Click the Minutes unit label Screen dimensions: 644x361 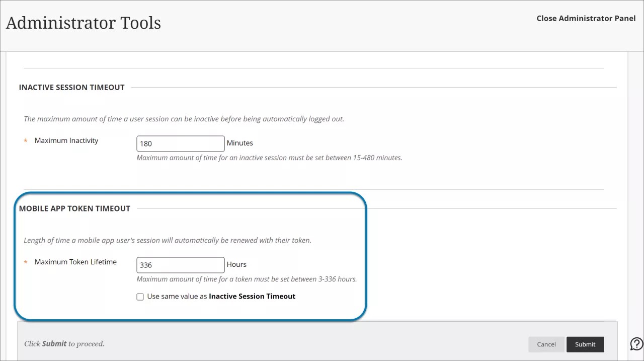pos(239,143)
